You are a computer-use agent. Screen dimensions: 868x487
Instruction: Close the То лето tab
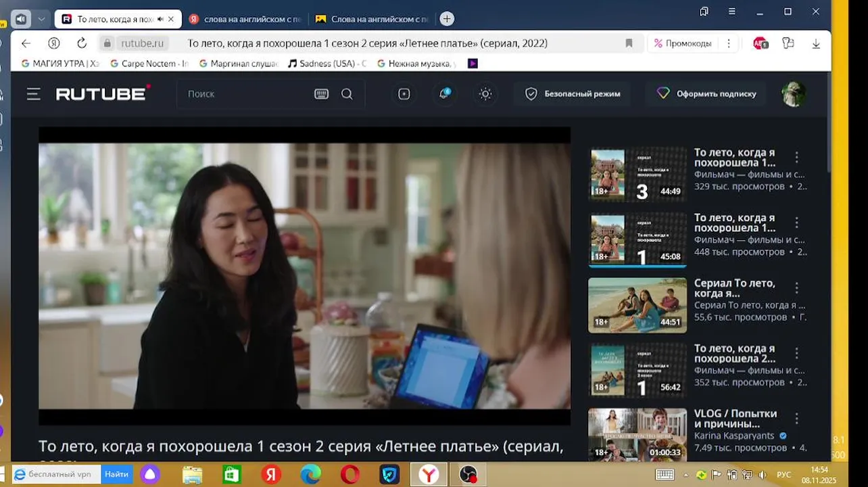coord(171,19)
